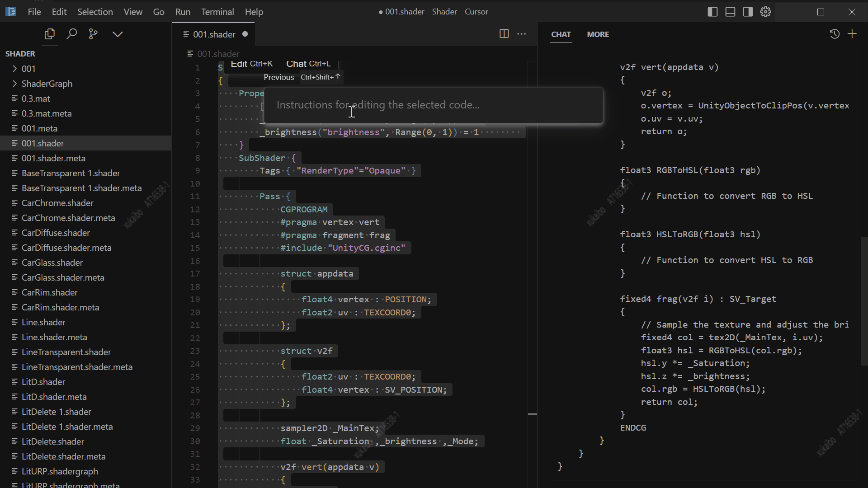This screenshot has height=488, width=868.
Task: Expand the ShaderGraph folder in sidebar
Action: pos(14,84)
